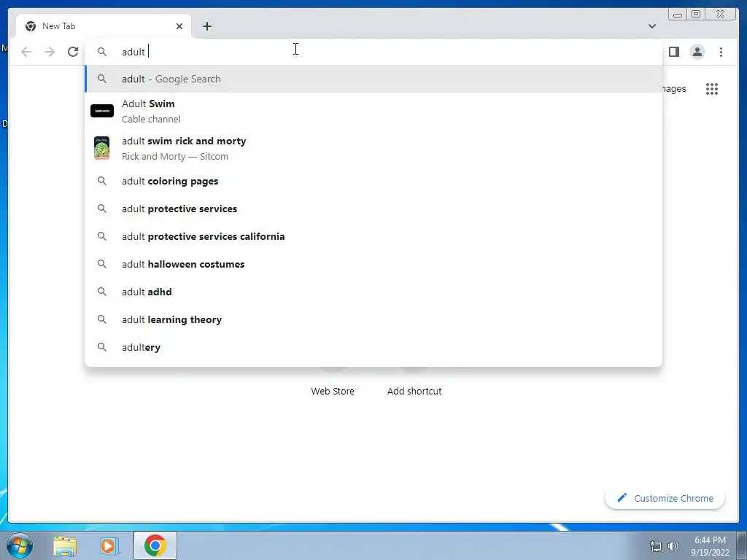Viewport: 747px width, 560px height.
Task: Open Windows Explorer from taskbar
Action: coord(65,545)
